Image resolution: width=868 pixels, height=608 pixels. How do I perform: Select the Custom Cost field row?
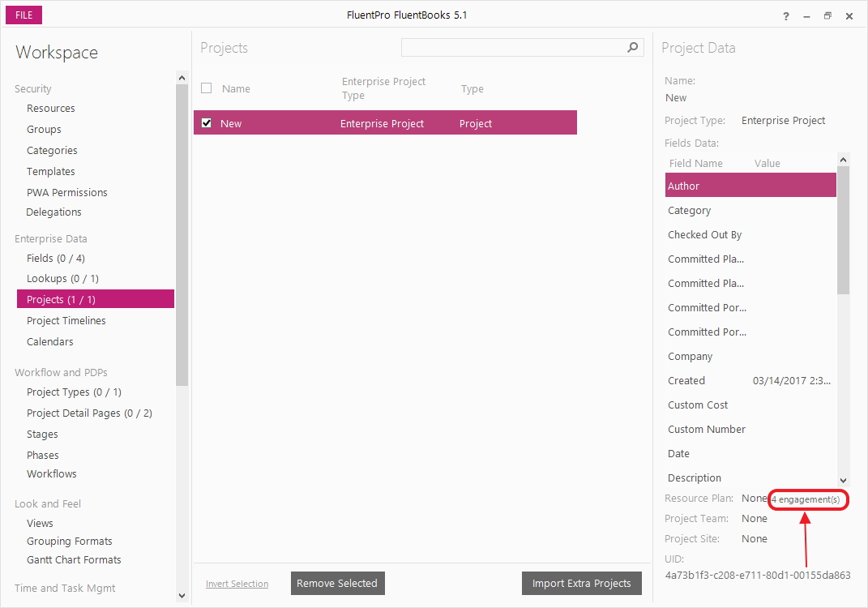[750, 405]
